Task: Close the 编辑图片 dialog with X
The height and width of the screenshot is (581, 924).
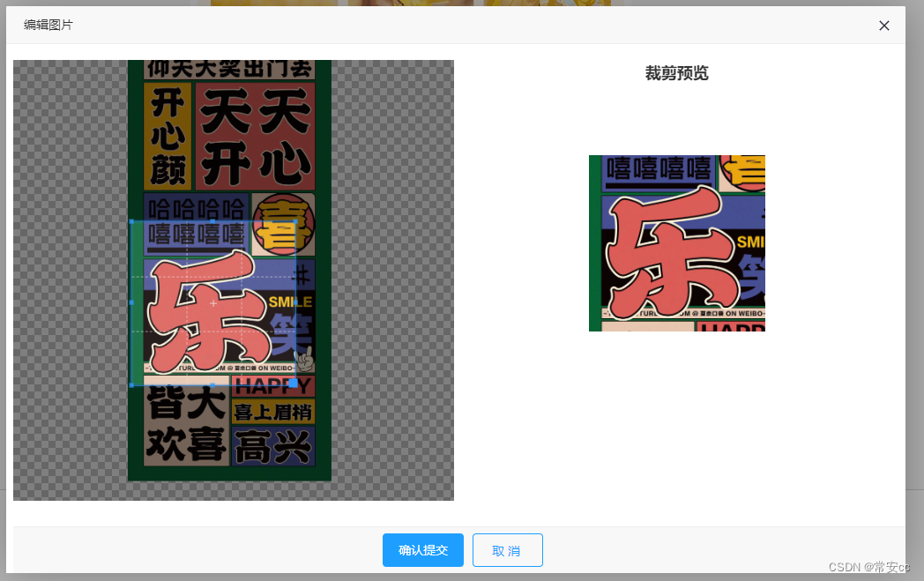Action: coord(884,26)
